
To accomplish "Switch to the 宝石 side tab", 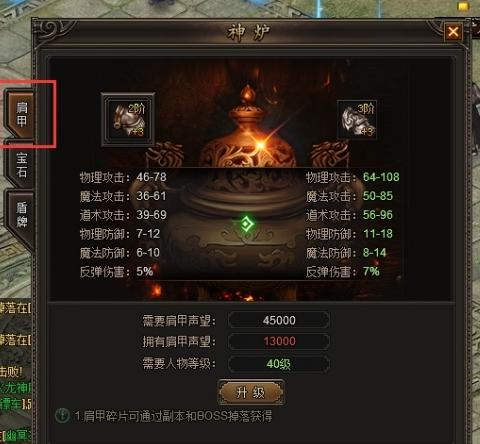I will pyautogui.click(x=22, y=165).
